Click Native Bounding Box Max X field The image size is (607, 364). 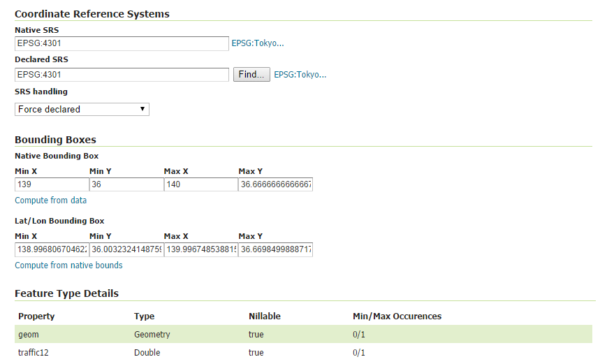201,184
